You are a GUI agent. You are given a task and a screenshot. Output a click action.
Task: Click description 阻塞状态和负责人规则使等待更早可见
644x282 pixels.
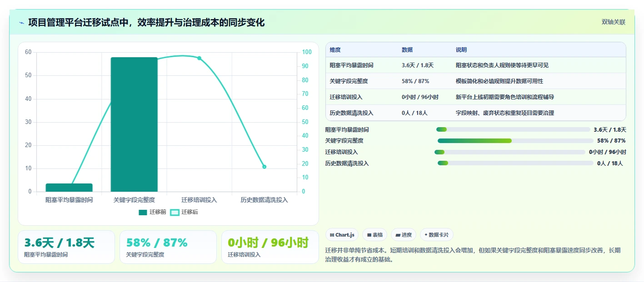point(502,65)
